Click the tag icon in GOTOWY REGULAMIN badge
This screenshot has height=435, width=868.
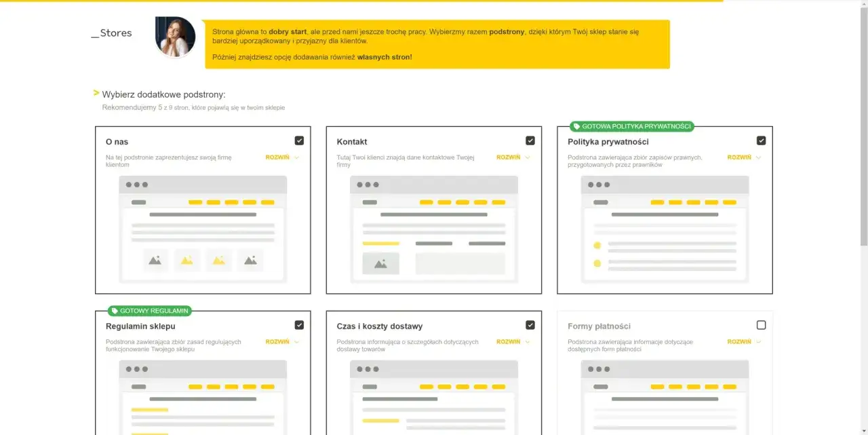point(114,311)
